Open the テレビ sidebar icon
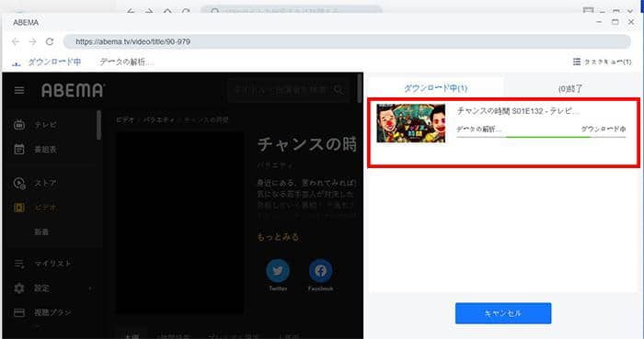644x339 pixels. [19, 125]
